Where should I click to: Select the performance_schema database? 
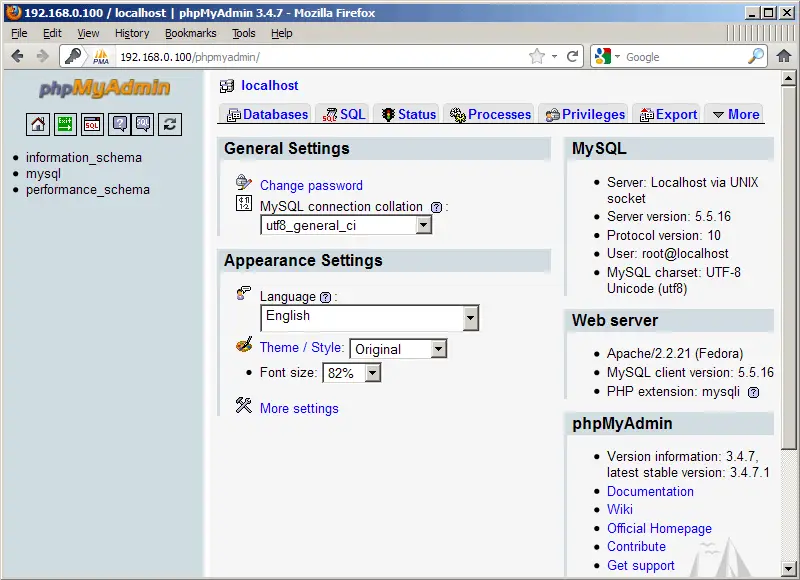[88, 190]
